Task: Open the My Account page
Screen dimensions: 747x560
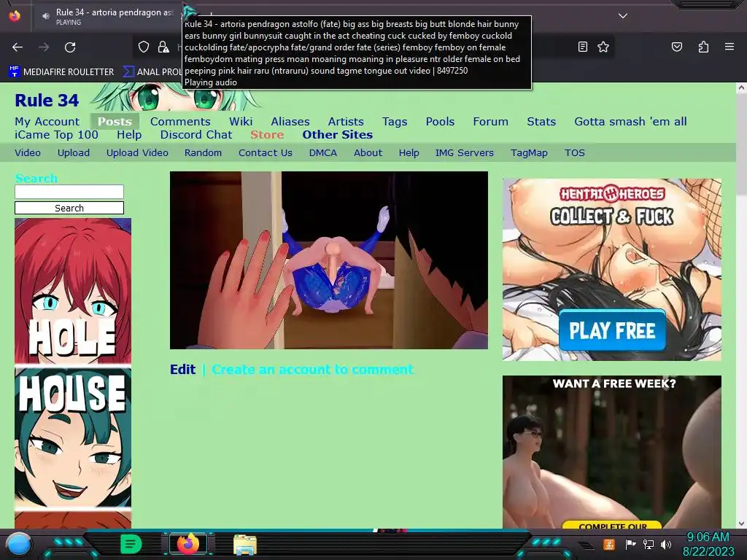Action: pos(47,122)
